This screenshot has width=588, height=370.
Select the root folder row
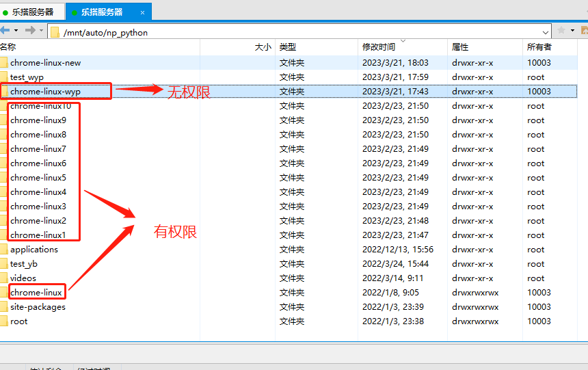[288, 321]
